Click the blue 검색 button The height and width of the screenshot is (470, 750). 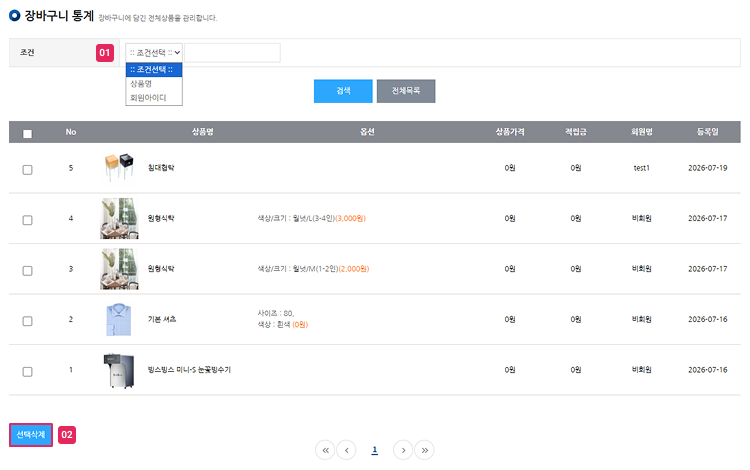pyautogui.click(x=343, y=91)
